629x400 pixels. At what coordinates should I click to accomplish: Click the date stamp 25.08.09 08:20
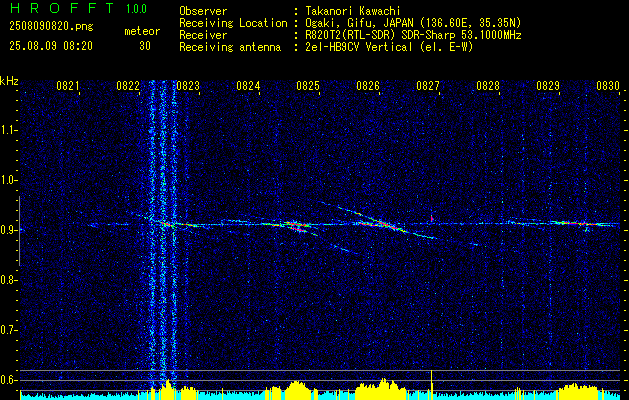51,46
